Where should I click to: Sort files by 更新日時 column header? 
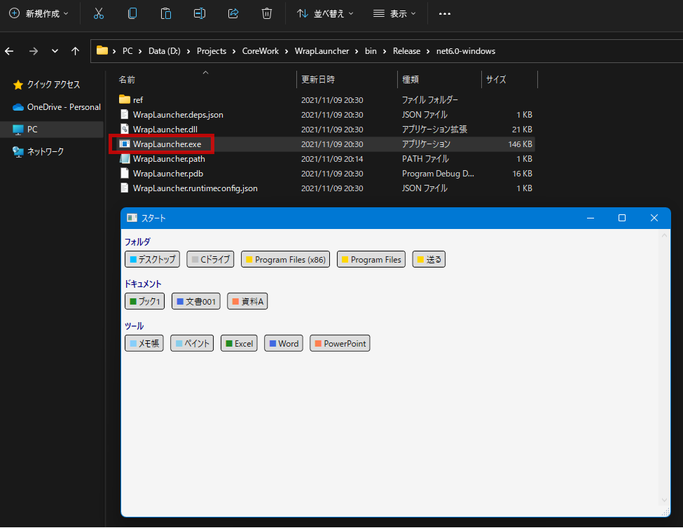(x=318, y=79)
